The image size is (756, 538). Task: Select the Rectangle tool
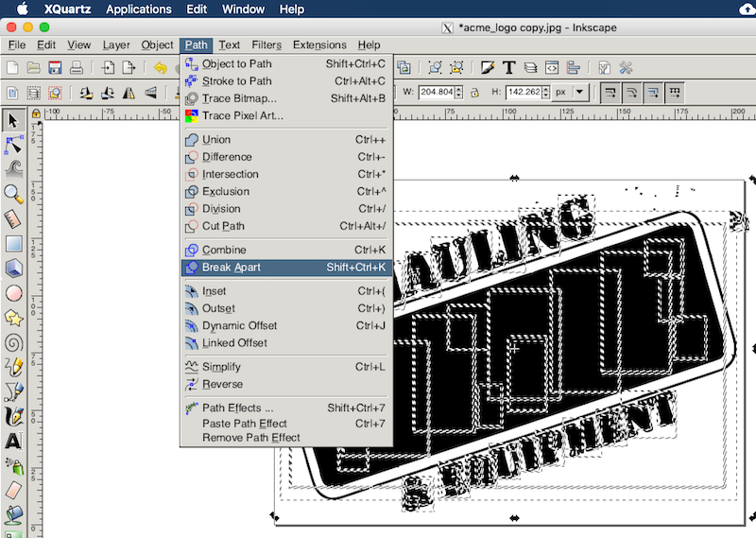(13, 244)
